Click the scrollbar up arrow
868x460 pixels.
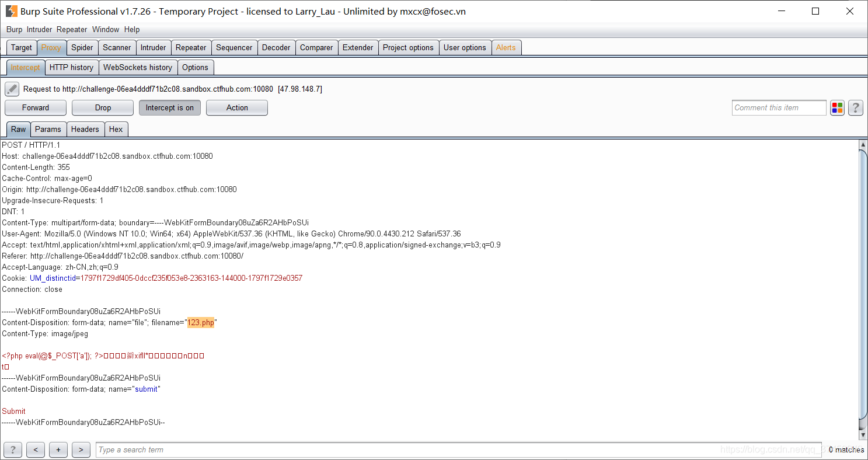(x=863, y=144)
